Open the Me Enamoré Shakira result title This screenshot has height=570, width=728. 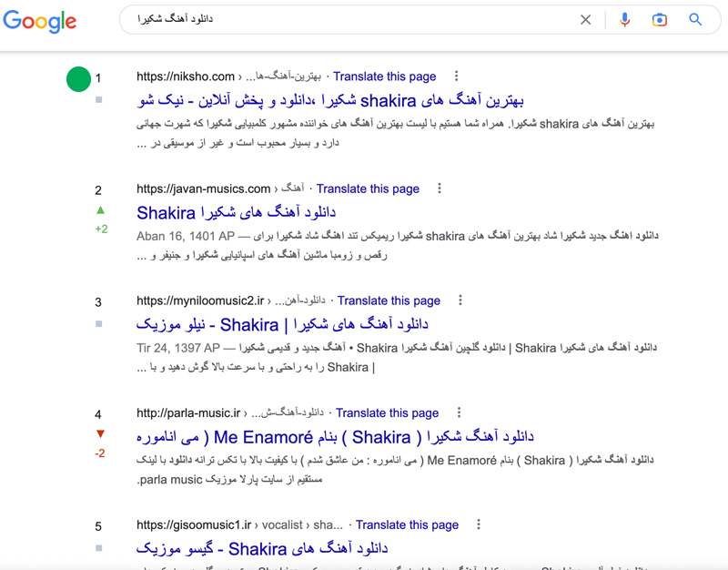coord(335,437)
